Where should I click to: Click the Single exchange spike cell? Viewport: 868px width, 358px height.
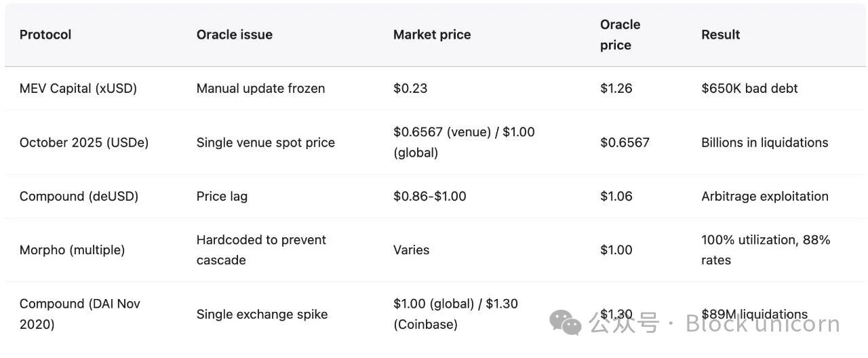pyautogui.click(x=262, y=314)
